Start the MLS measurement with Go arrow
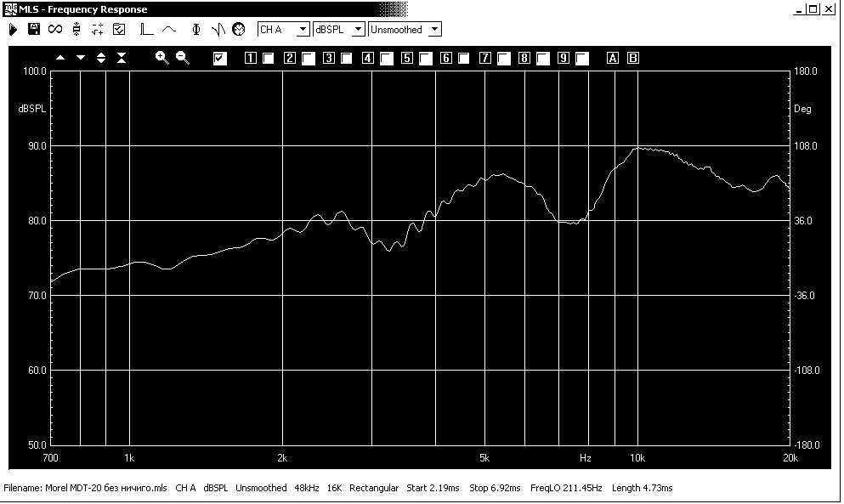The image size is (844, 504). point(13,30)
